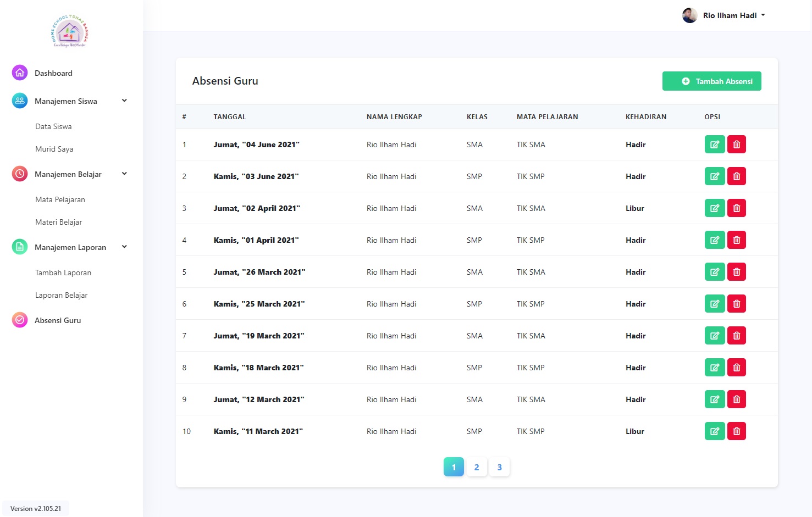Click the MATA PELAJARAN column header
This screenshot has height=517, width=812.
pyautogui.click(x=548, y=117)
